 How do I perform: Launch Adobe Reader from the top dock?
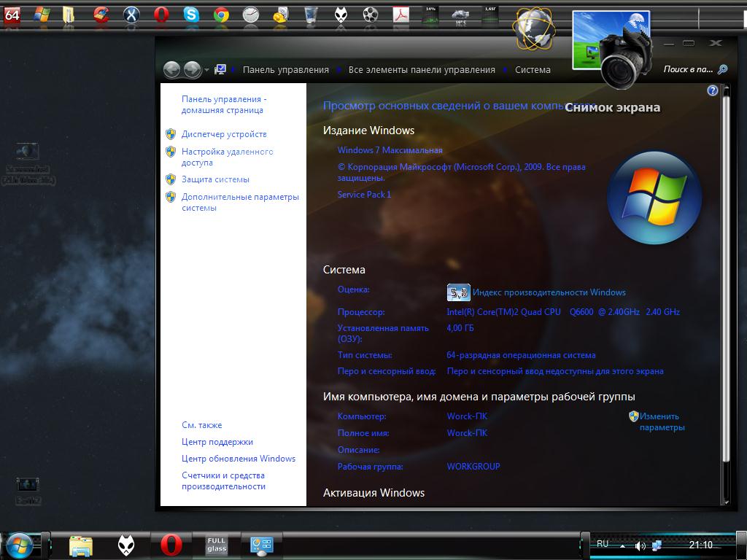click(x=400, y=15)
